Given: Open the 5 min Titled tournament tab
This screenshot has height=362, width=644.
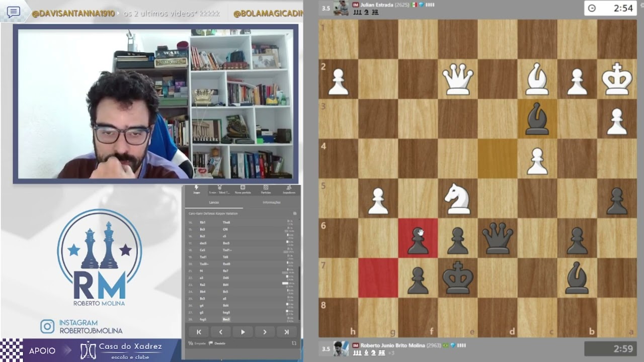Looking at the screenshot, I should (x=219, y=190).
